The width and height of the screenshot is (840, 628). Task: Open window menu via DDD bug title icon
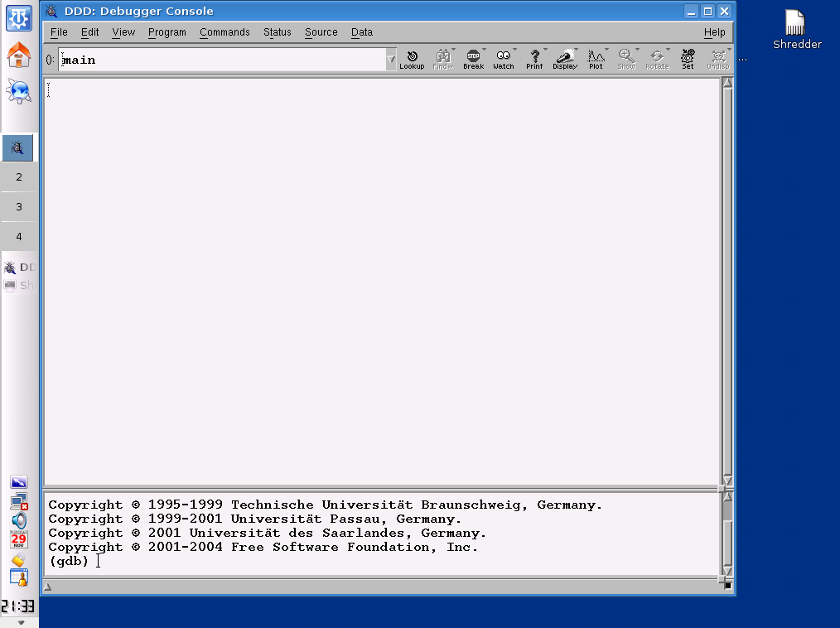tap(51, 11)
